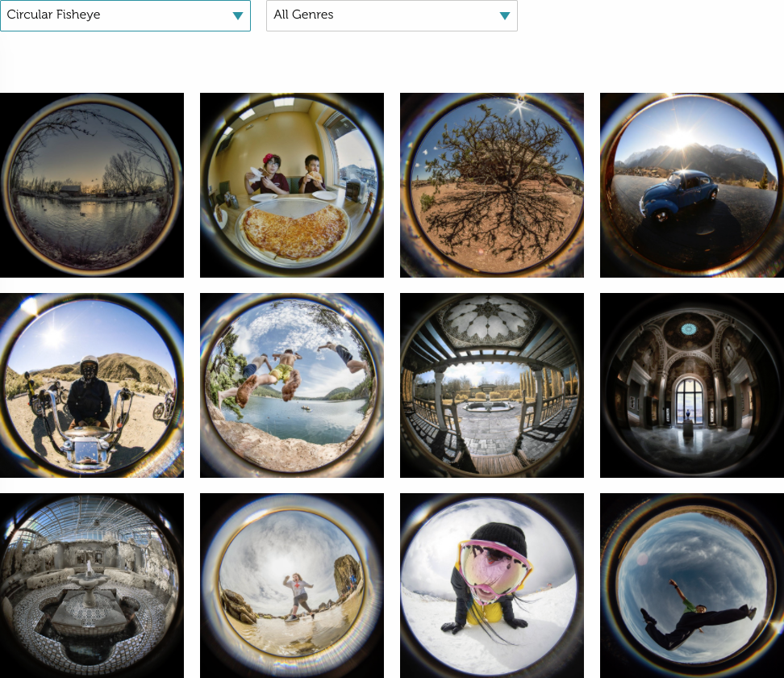Open the blue vintage car photo
Viewport: 784px width, 678px height.
click(692, 185)
